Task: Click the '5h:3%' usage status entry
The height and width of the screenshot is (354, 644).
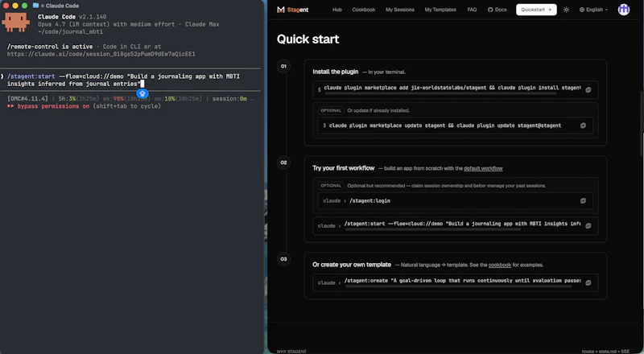Action: [x=67, y=99]
